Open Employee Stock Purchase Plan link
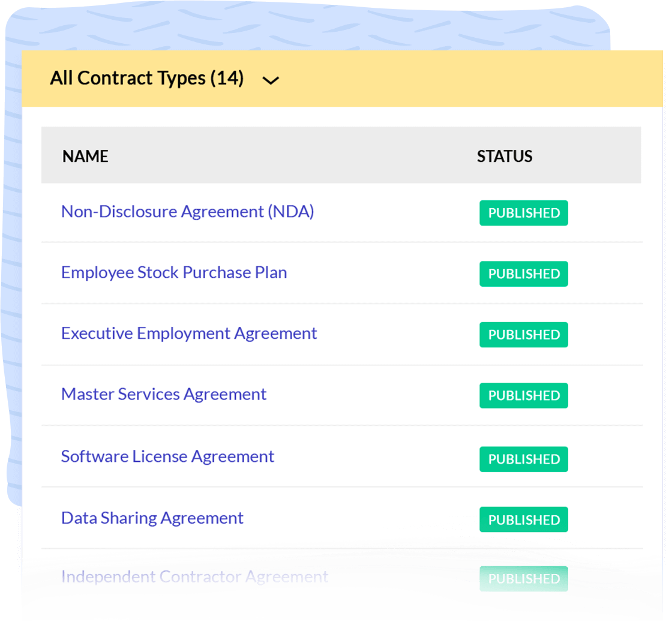Viewport: 672px width, 628px height. click(174, 272)
